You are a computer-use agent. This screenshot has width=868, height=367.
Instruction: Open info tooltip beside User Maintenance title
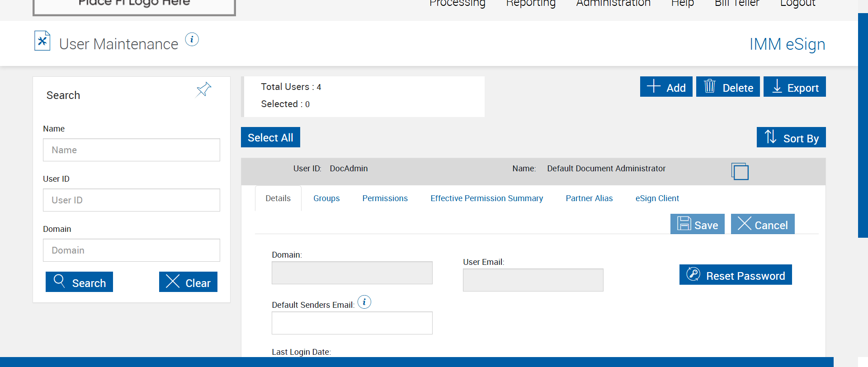click(x=192, y=39)
